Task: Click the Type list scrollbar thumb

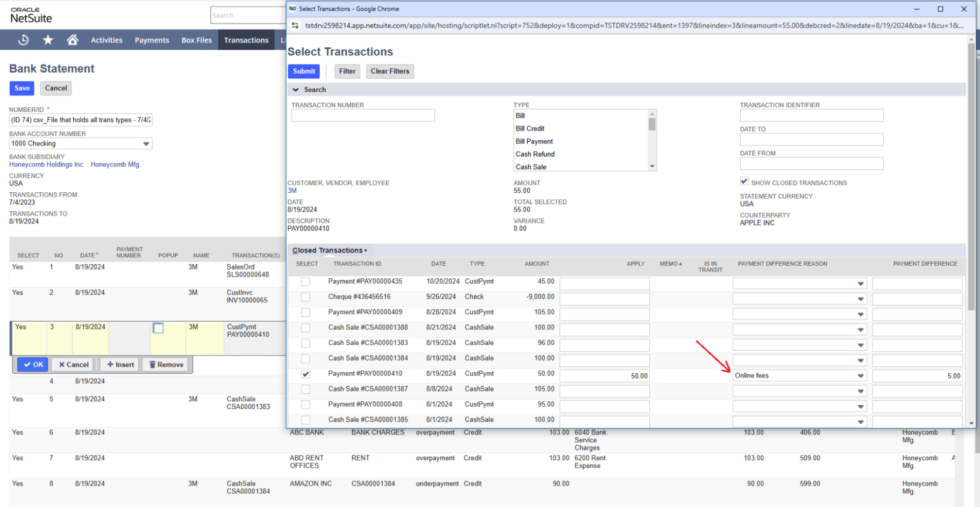Action: [x=652, y=125]
